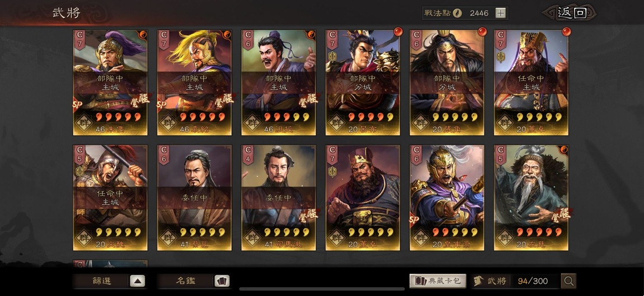The image size is (644, 296).
Task: Tap the yin-yang icon on 左慈 card
Action: tap(563, 150)
